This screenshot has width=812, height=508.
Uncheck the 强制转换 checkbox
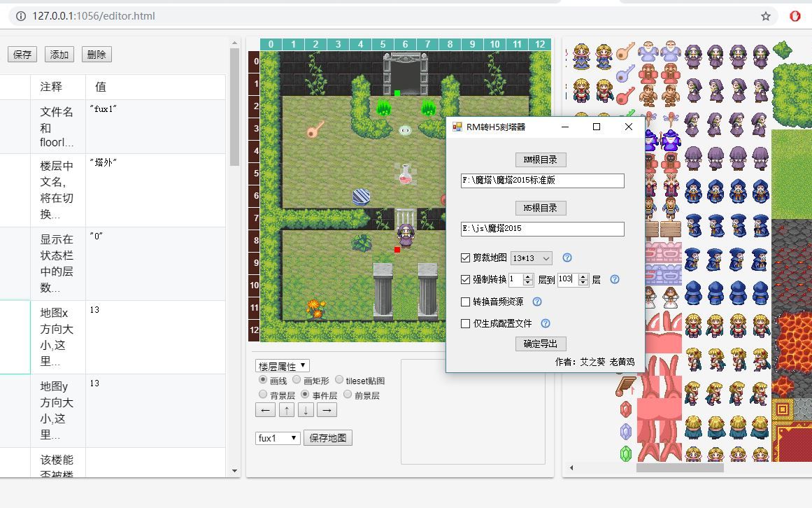tap(465, 279)
